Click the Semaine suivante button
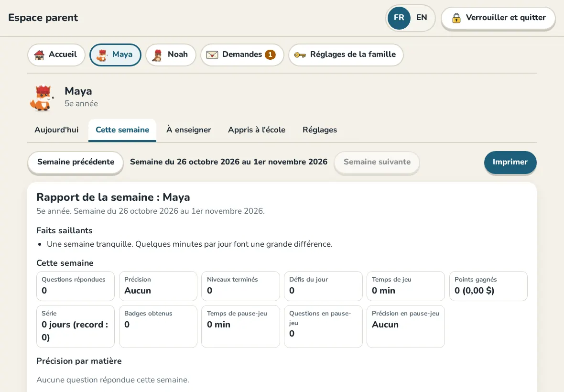This screenshot has width=564, height=392. [x=377, y=162]
